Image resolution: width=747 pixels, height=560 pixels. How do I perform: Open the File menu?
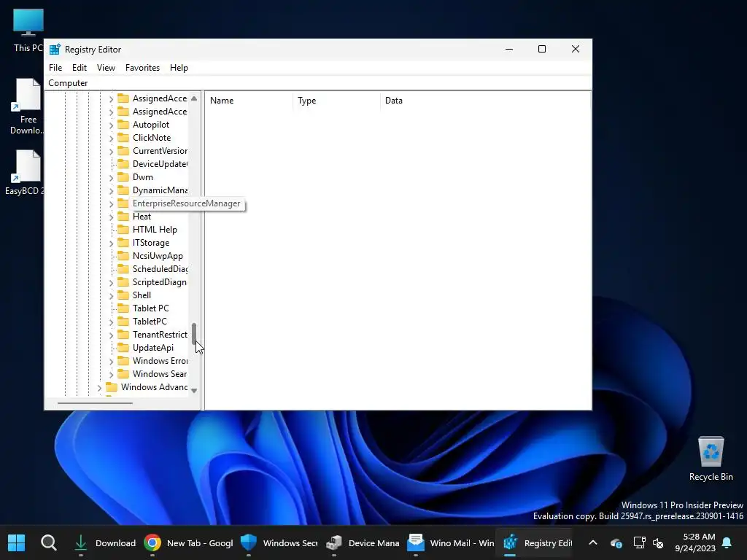55,68
